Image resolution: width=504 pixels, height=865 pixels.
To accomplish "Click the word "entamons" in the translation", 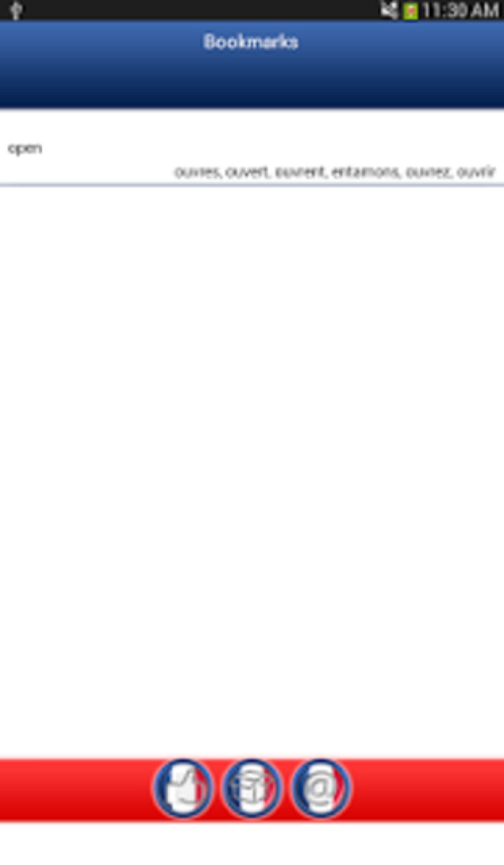I will (x=365, y=172).
